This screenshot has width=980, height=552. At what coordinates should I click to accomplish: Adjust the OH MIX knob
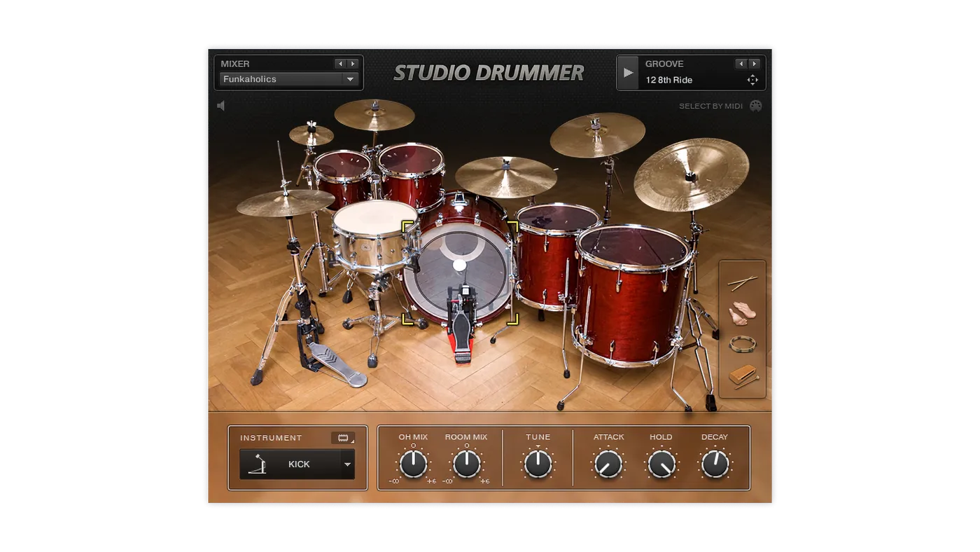pyautogui.click(x=413, y=464)
